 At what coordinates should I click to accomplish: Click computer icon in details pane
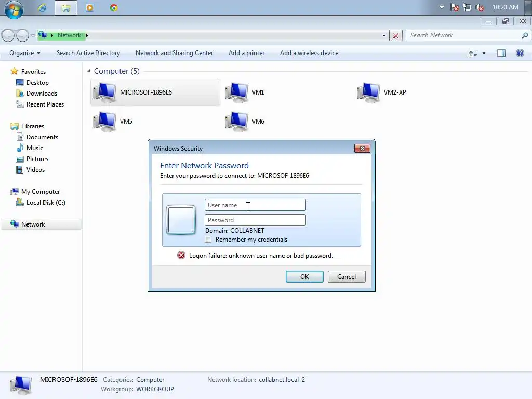(x=21, y=385)
